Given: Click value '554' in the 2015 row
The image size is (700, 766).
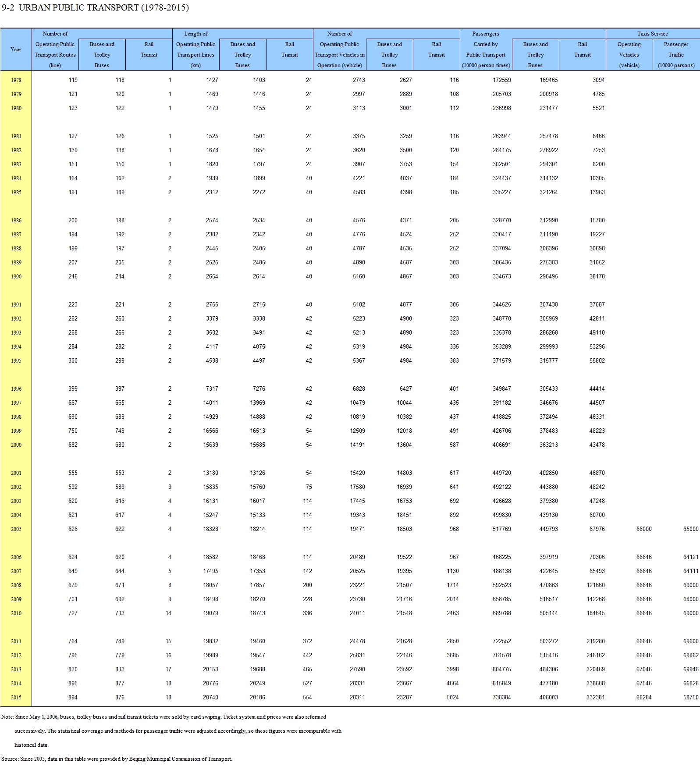Looking at the screenshot, I should tap(308, 698).
